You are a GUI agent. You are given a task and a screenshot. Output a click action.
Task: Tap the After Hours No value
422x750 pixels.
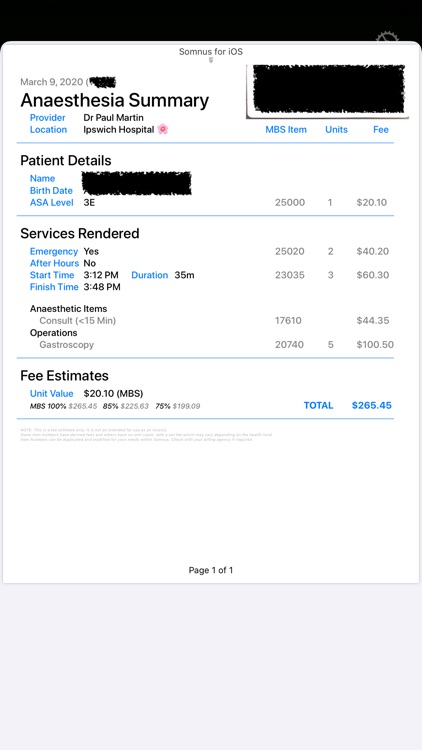pos(89,264)
